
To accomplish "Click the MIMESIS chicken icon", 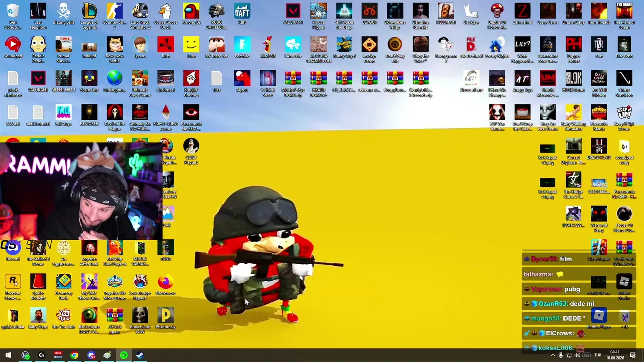I will (268, 48).
